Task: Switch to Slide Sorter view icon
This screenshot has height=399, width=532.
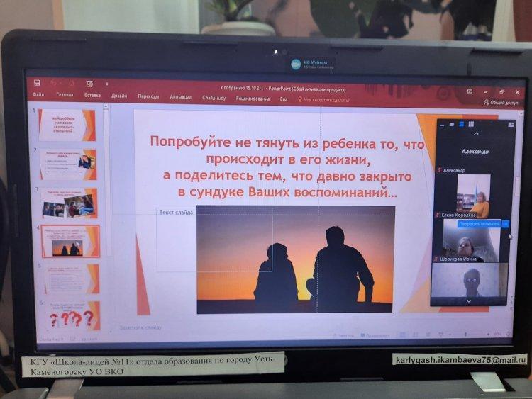Action: pos(415,335)
